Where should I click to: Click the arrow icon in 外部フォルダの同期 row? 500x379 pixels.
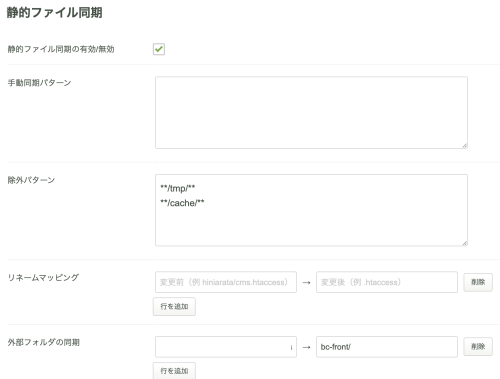tap(306, 347)
